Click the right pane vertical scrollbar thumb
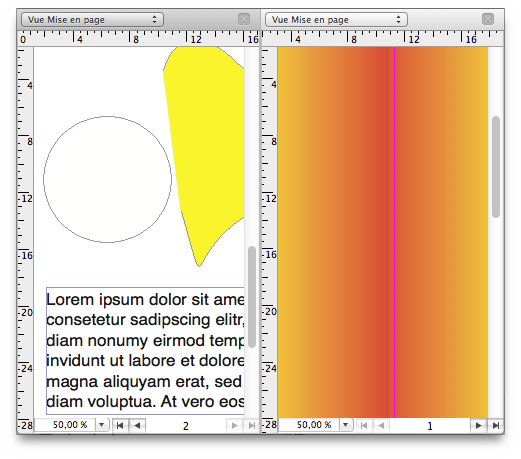 point(496,167)
